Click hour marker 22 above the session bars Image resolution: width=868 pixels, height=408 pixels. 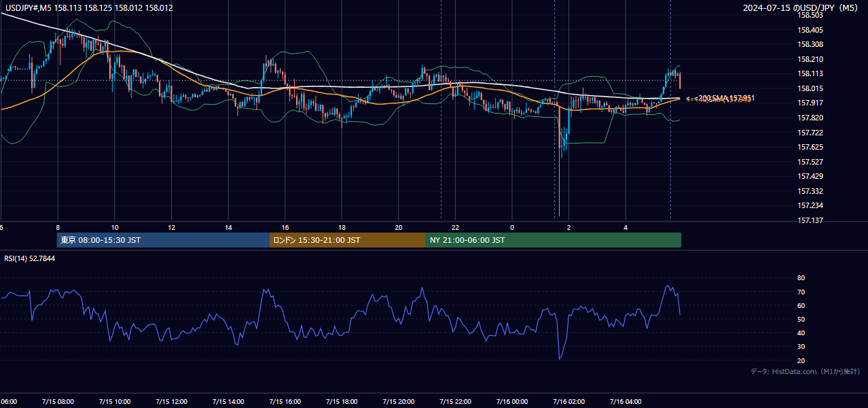click(x=456, y=227)
